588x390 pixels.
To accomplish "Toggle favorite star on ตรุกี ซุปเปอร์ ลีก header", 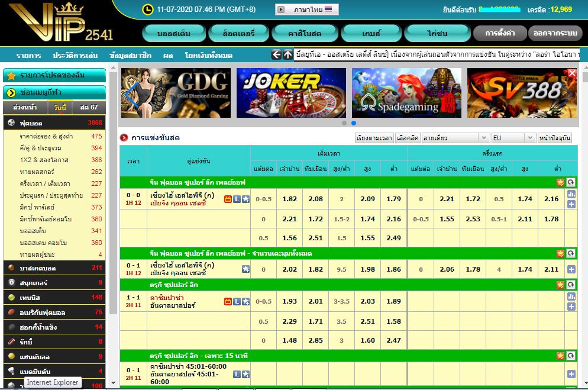I will click(x=560, y=285).
